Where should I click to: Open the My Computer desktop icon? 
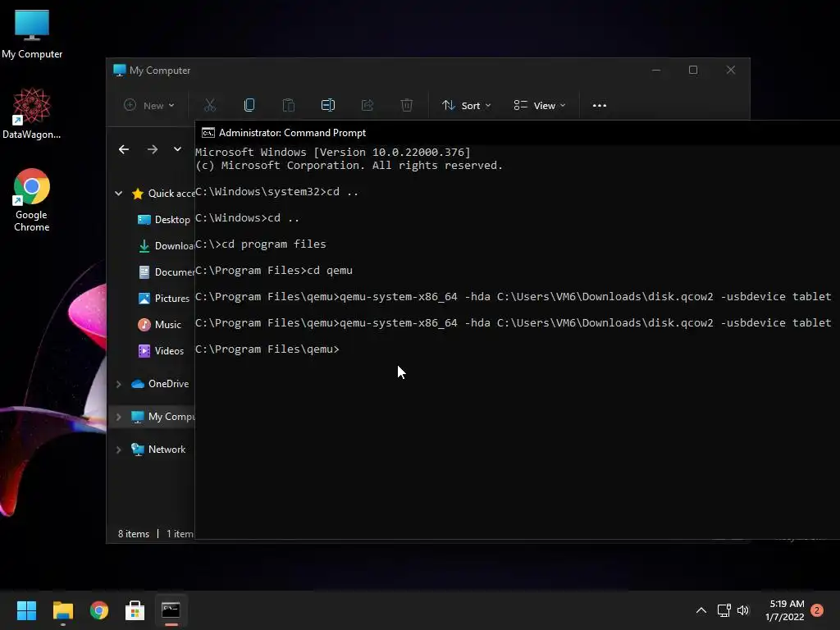coord(32,34)
